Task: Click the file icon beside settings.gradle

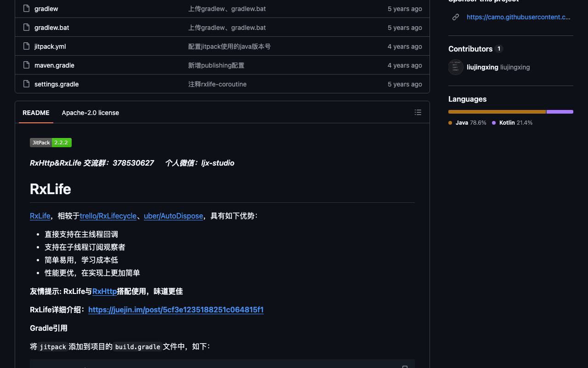Action: (x=26, y=84)
